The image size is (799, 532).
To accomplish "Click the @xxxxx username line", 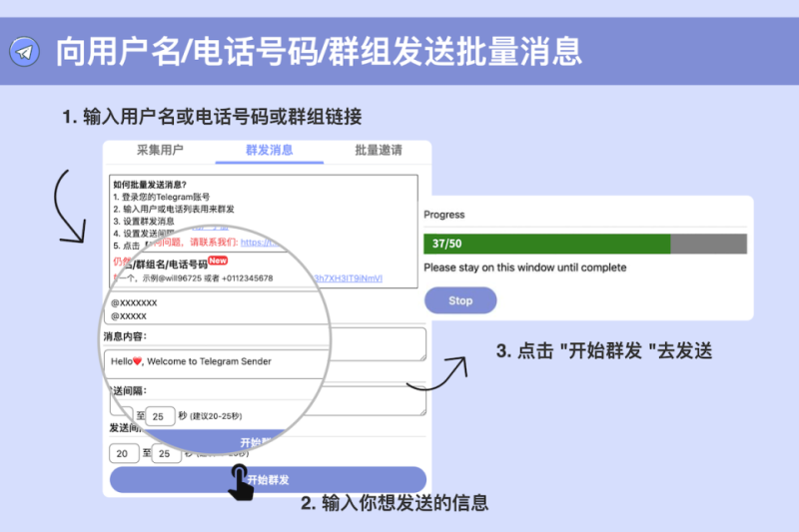I will tap(129, 315).
